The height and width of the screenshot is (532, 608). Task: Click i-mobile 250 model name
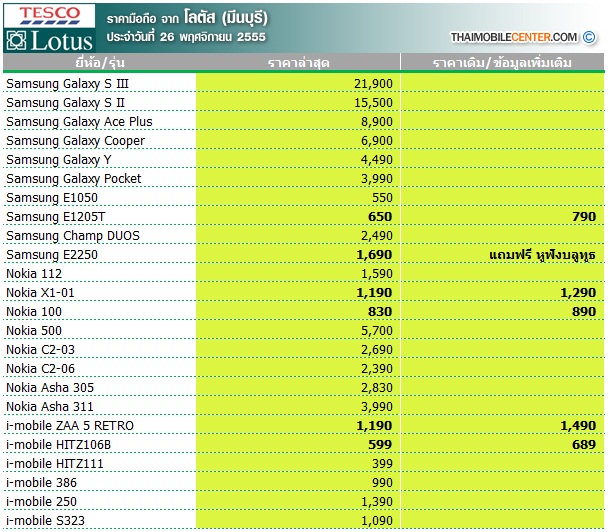[x=41, y=501]
